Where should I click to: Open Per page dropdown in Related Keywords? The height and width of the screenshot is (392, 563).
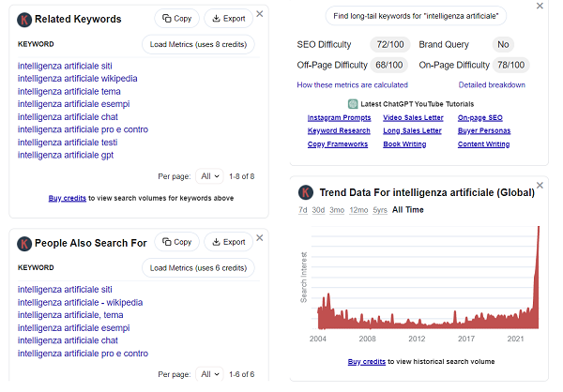point(210,175)
